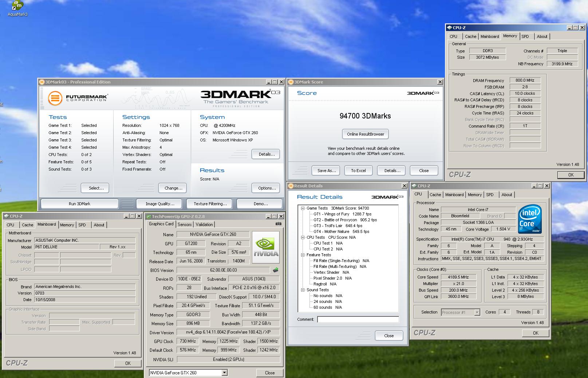Click Change... under Settings

tap(173, 188)
